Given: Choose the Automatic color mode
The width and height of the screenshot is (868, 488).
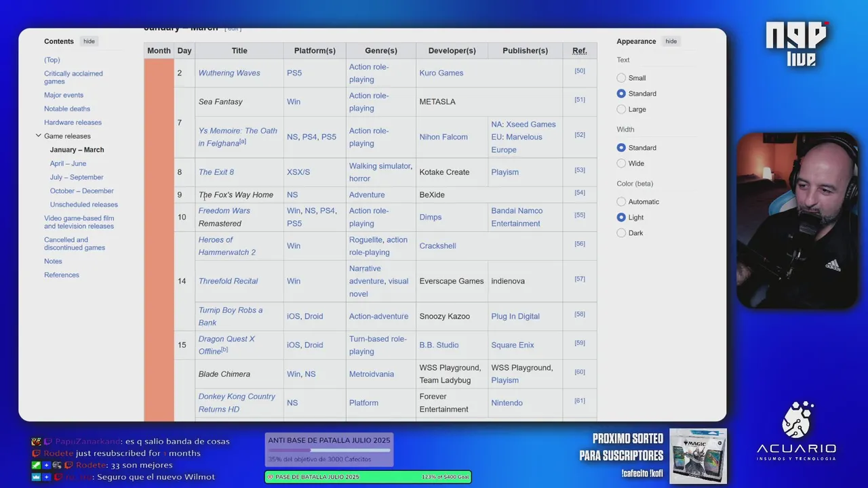Looking at the screenshot, I should coord(621,202).
